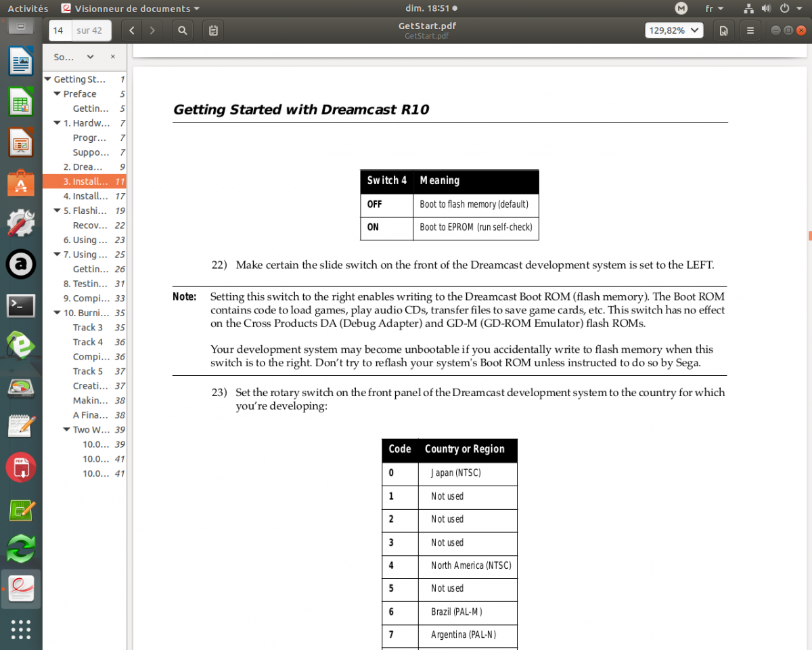Open the green board with pencil dock icon

pyautogui.click(x=21, y=510)
